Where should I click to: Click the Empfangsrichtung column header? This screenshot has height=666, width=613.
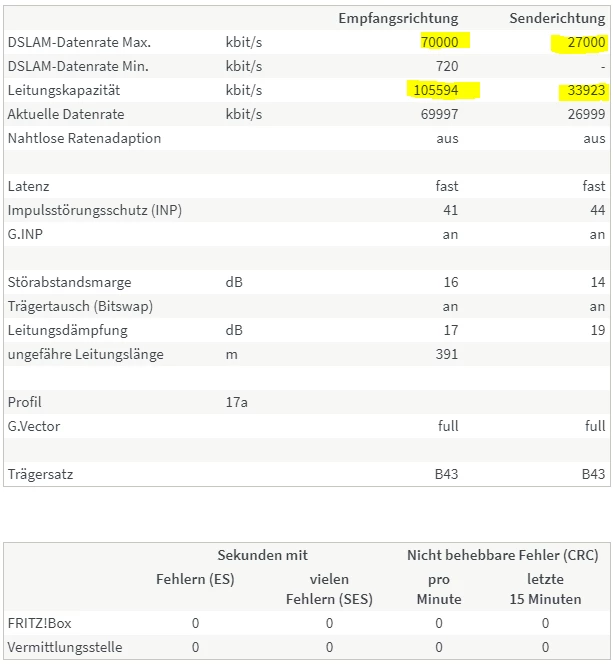pyautogui.click(x=398, y=18)
